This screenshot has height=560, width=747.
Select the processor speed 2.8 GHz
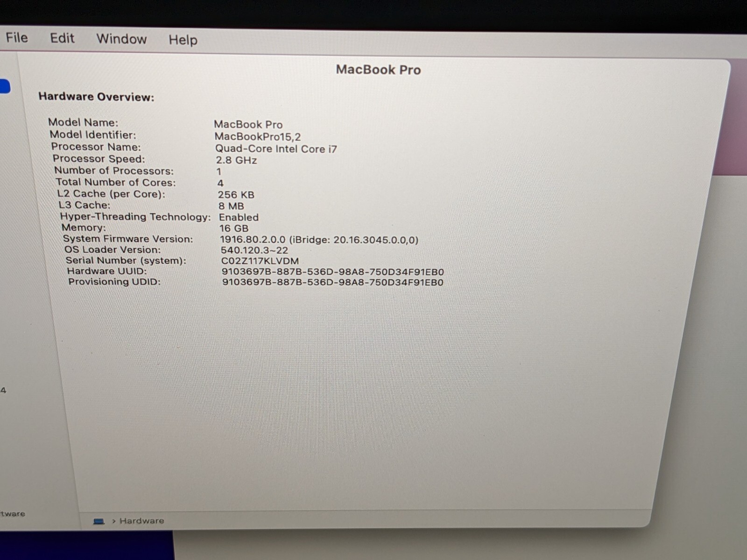coord(236,160)
